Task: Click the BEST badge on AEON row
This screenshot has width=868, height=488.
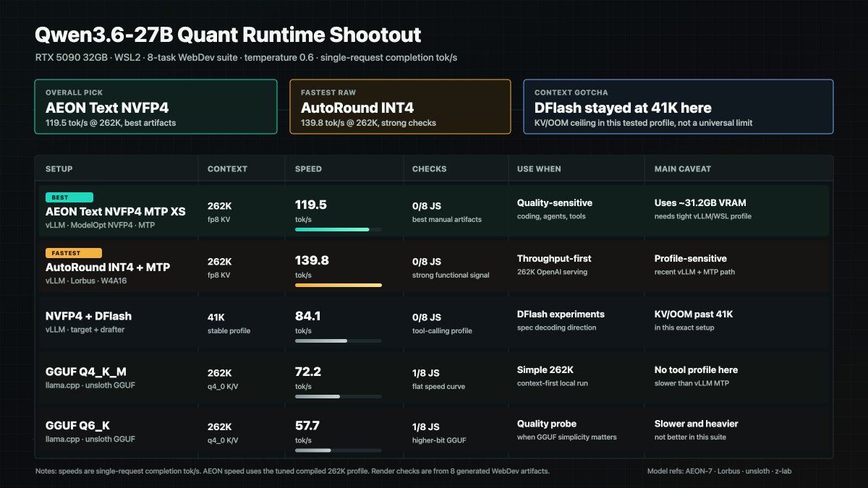Action: point(69,197)
